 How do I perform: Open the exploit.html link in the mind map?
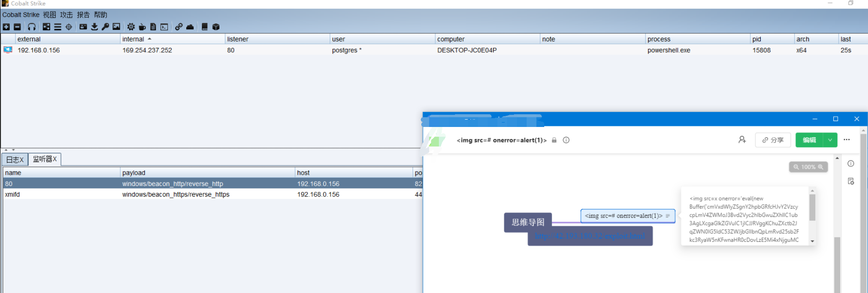point(590,236)
